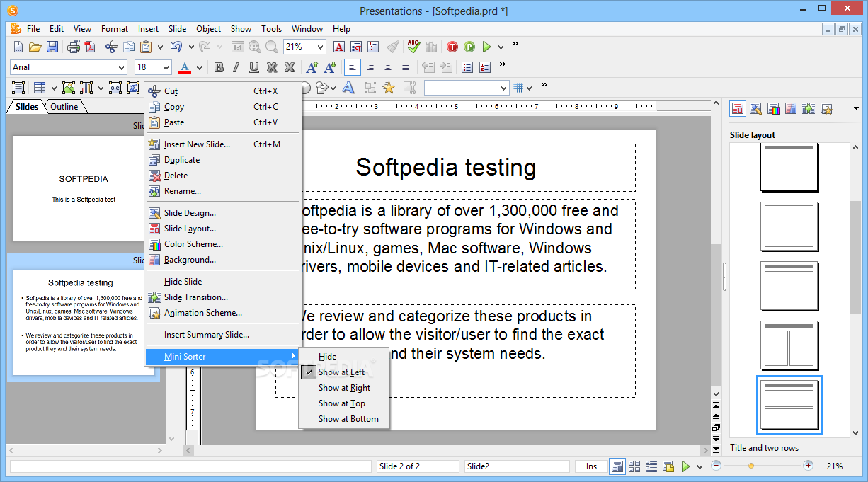Viewport: 868px width, 482px height.
Task: Set alignment to left
Action: [353, 67]
